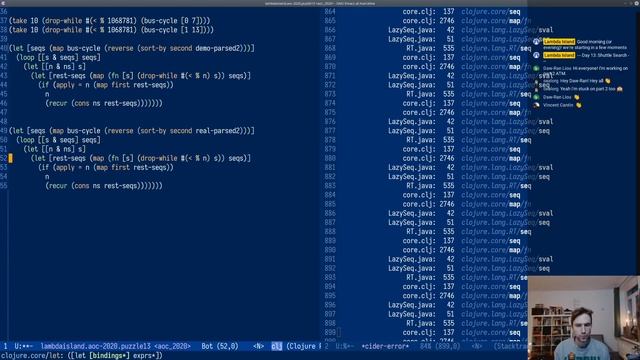The image size is (640, 360).
Task: Click '(loop [[s & seqs] seqs]' on line 41
Action: (x=58, y=57)
